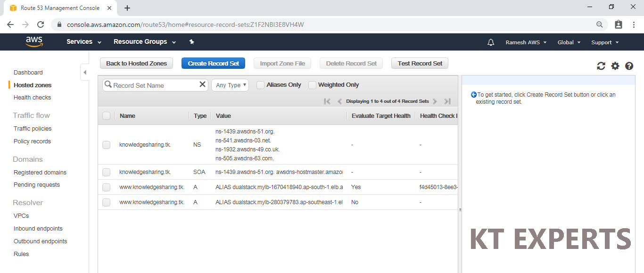The height and width of the screenshot is (273, 644).
Task: Sort by the Name column header
Action: point(127,116)
